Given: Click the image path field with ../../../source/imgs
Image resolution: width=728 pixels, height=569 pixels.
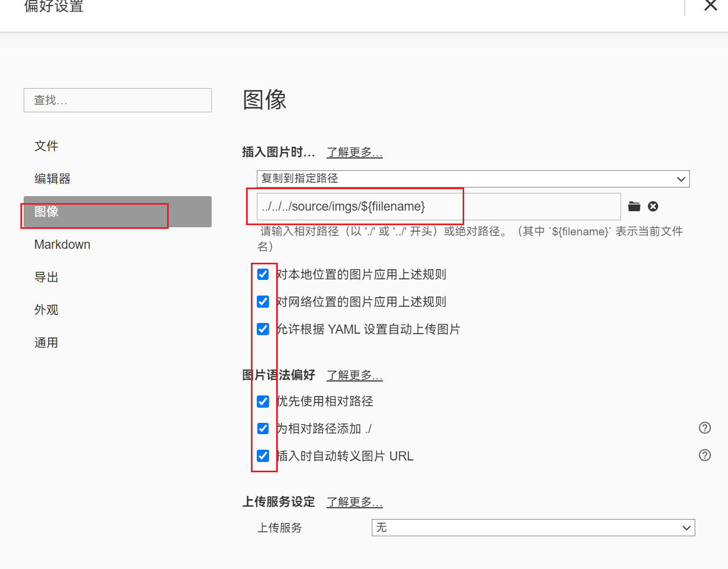Looking at the screenshot, I should [x=438, y=206].
